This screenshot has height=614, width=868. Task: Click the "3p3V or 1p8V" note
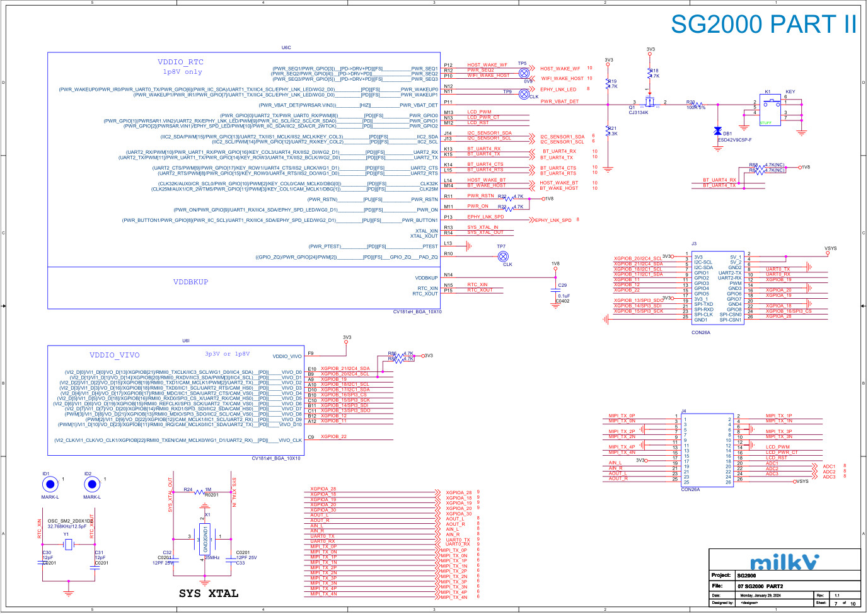[x=227, y=354]
